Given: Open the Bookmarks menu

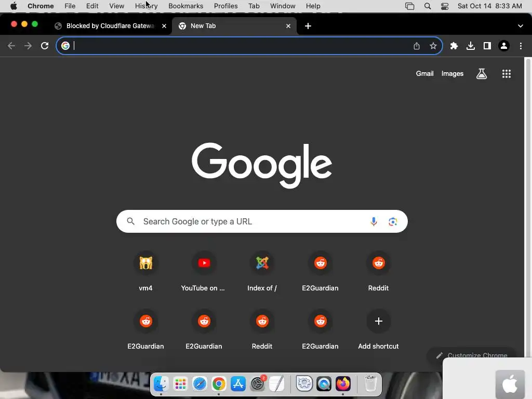Looking at the screenshot, I should click(x=185, y=6).
